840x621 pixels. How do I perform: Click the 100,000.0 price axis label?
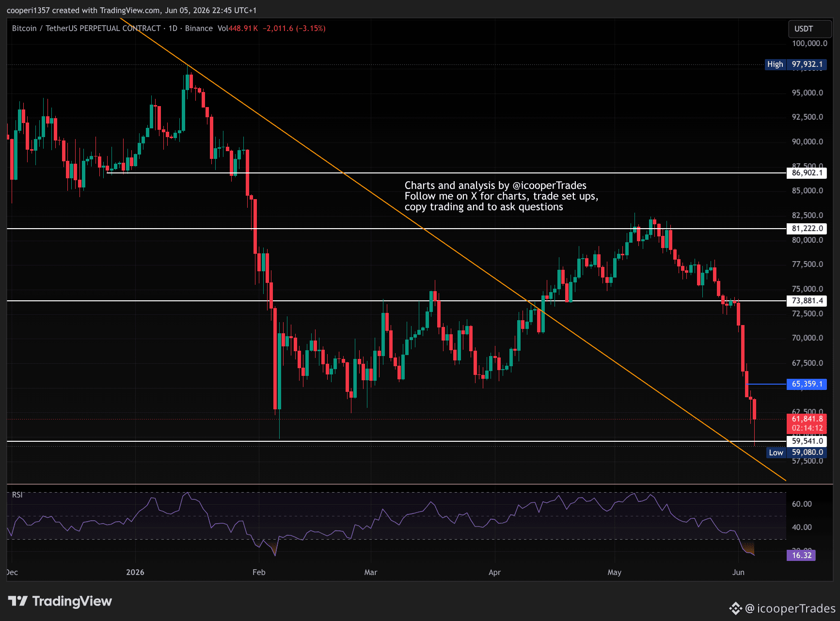click(x=809, y=44)
